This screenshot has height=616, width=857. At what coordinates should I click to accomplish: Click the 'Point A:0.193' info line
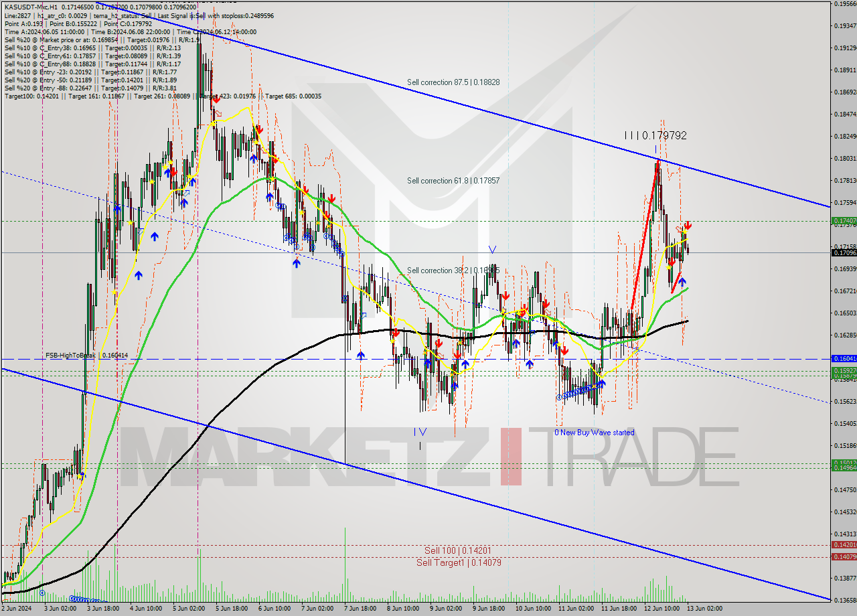(78, 23)
